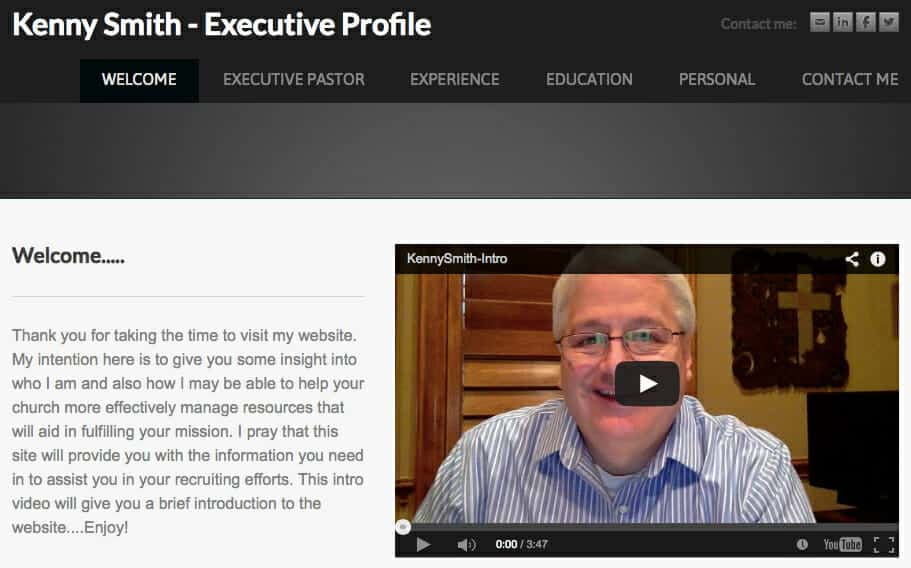
Task: Open the Twitter icon link
Action: tap(889, 23)
